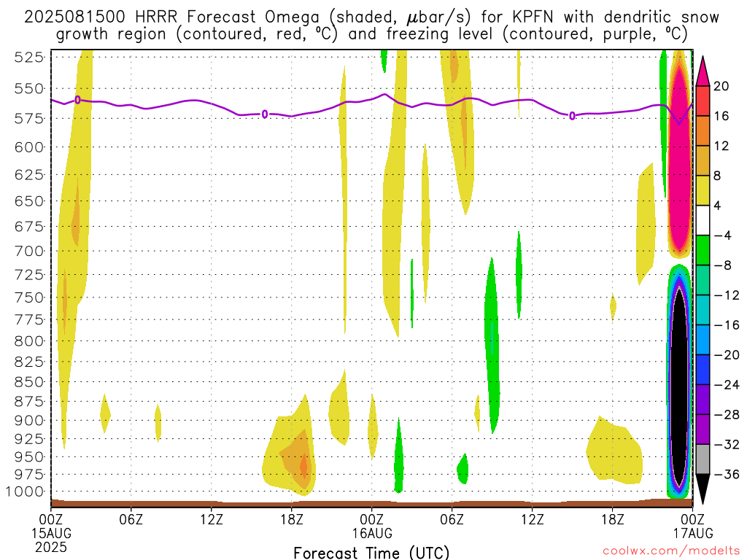Click the 750 pressure level label

coord(28,297)
